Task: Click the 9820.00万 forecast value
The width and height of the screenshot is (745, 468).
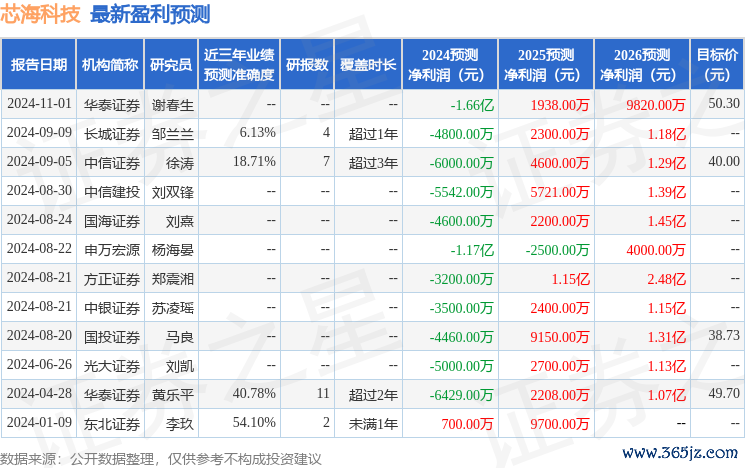Action: coord(656,105)
